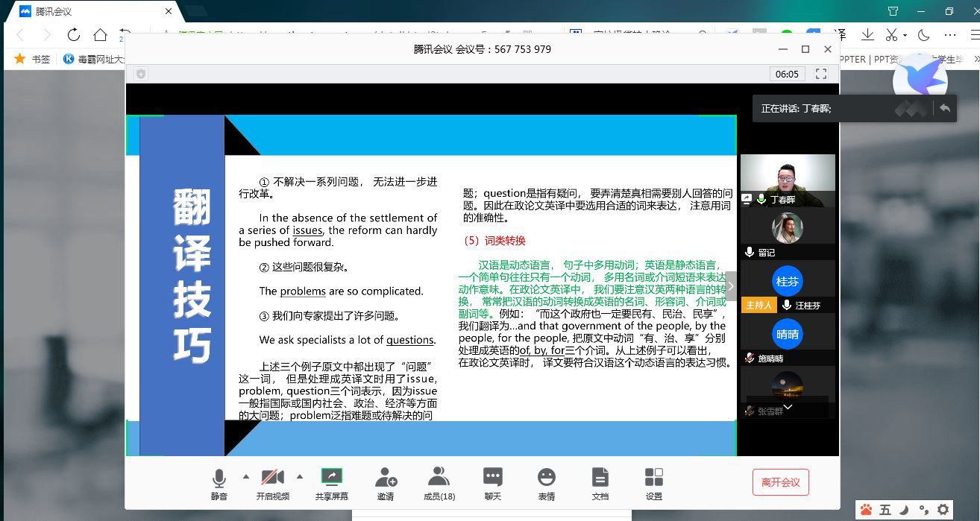Click the shield meeting info icon
The image size is (980, 521).
[141, 74]
